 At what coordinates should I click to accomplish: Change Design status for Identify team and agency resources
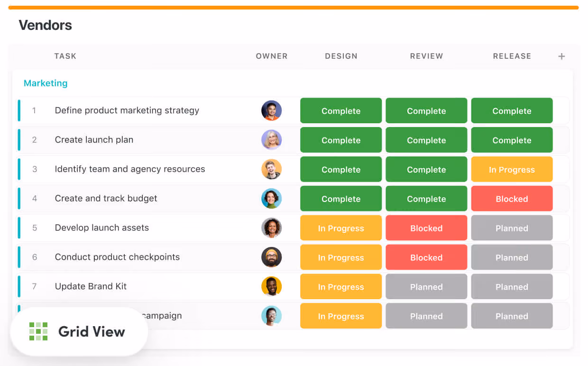pos(341,169)
